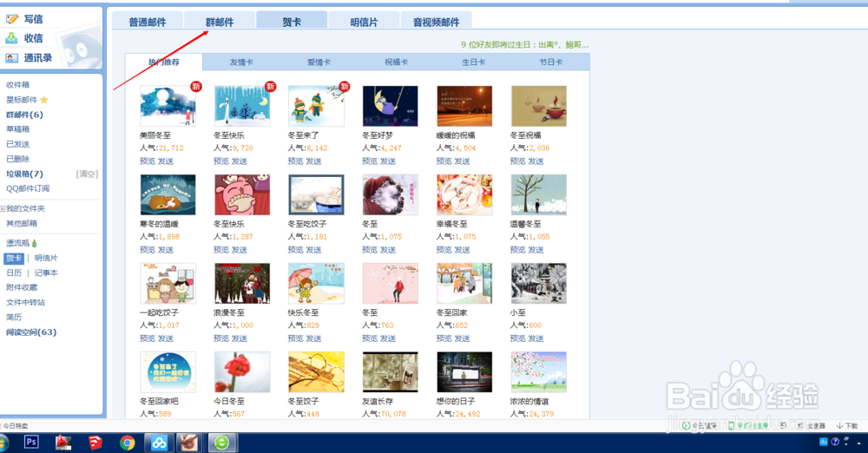The image size is (868, 453).
Task: Switch to the green 360 browser taskbar icon
Action: coord(222,443)
